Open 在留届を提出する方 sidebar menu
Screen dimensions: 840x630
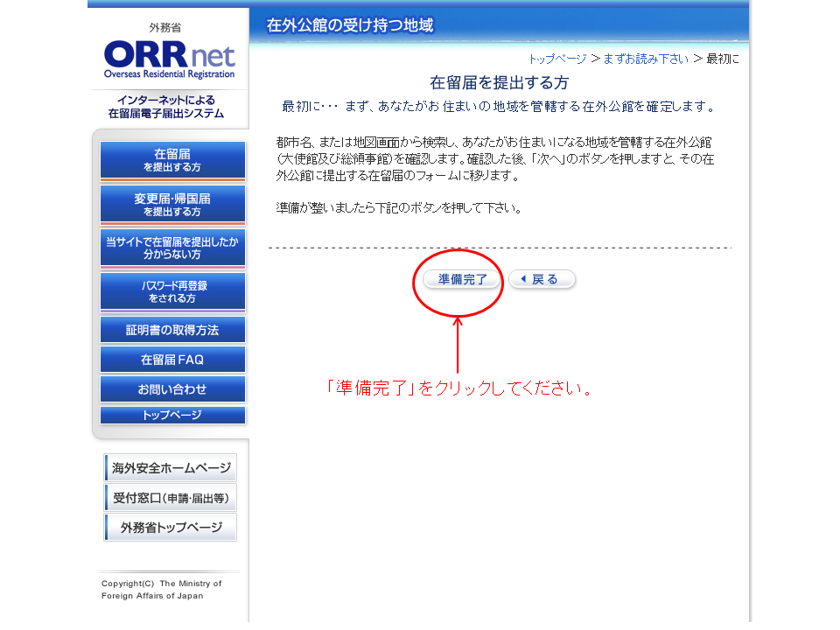tap(172, 160)
